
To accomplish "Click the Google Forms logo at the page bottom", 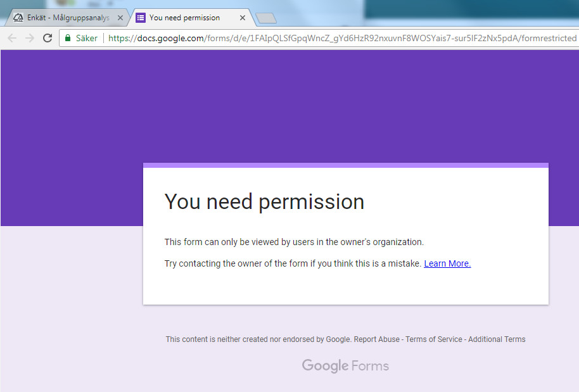I will 345,365.
